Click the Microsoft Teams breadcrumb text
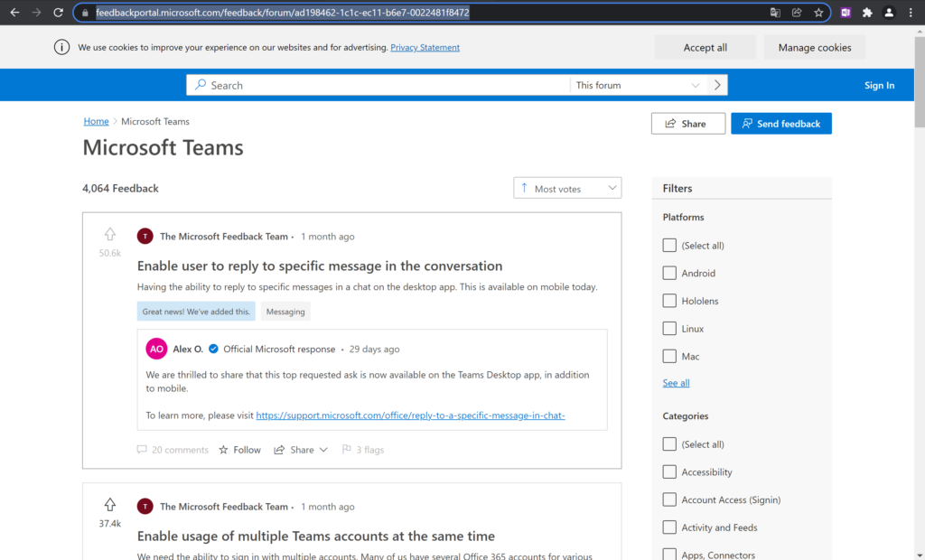 (x=155, y=121)
